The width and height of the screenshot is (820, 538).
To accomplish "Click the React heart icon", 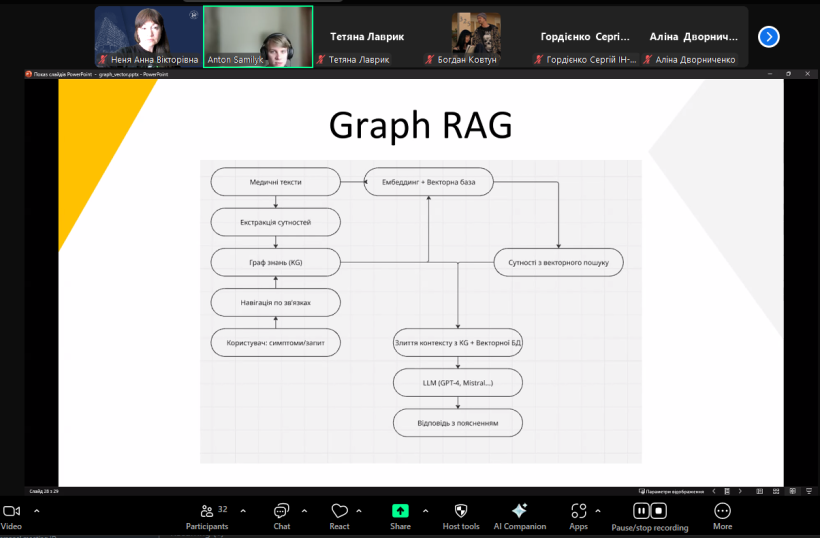I will click(x=339, y=511).
